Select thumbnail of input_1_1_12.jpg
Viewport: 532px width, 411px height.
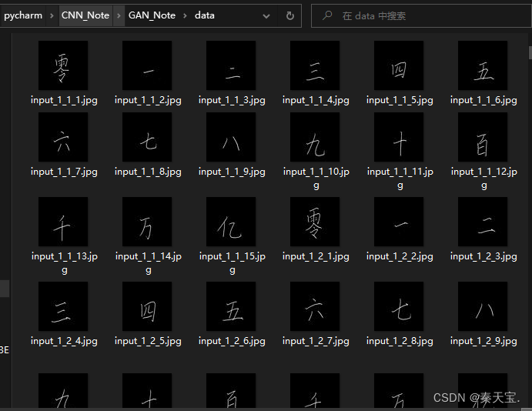(483, 137)
